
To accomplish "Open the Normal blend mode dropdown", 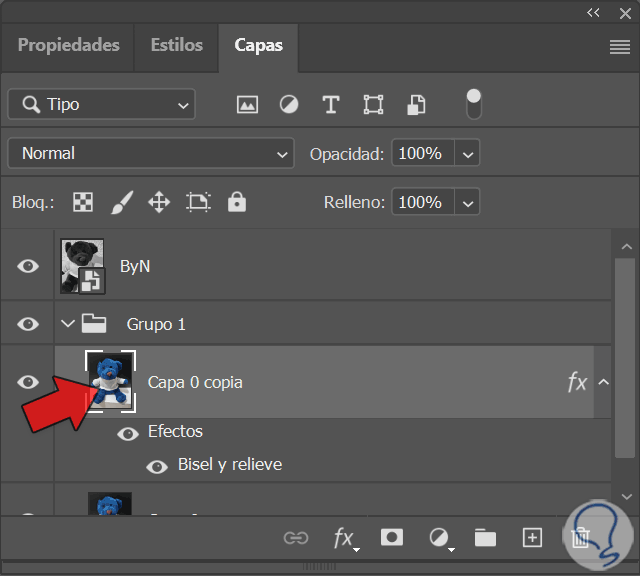I will point(151,153).
